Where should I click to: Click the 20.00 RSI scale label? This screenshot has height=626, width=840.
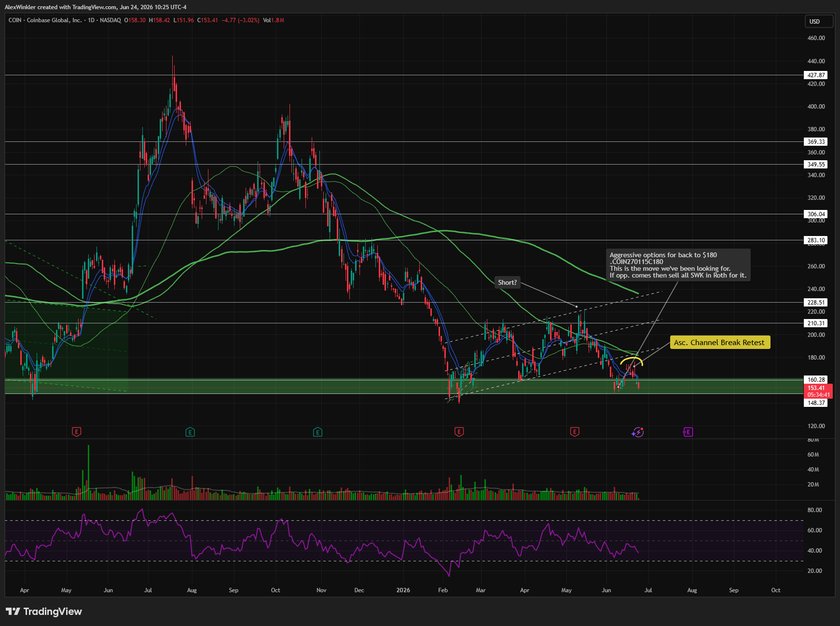(814, 571)
